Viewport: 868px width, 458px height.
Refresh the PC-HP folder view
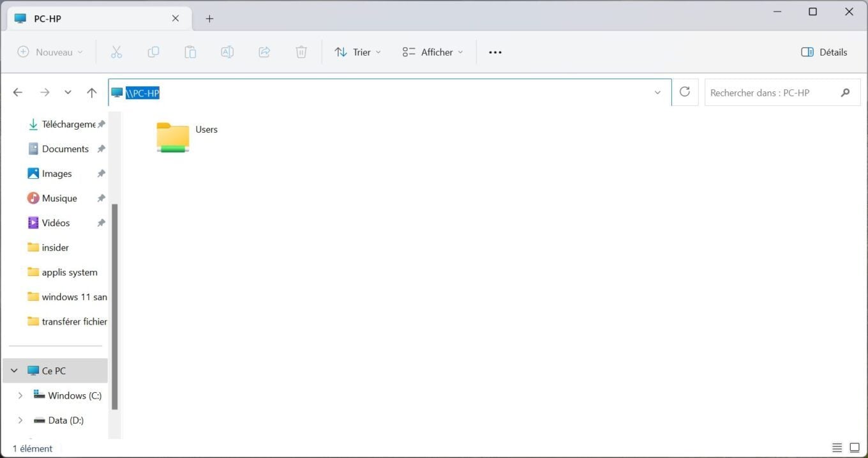(x=685, y=92)
